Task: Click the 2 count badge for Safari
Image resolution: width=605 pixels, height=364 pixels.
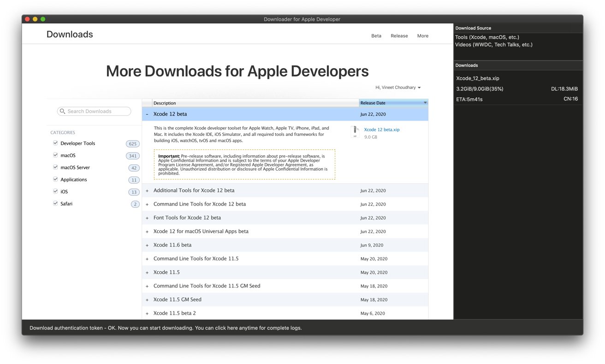Action: tap(135, 204)
